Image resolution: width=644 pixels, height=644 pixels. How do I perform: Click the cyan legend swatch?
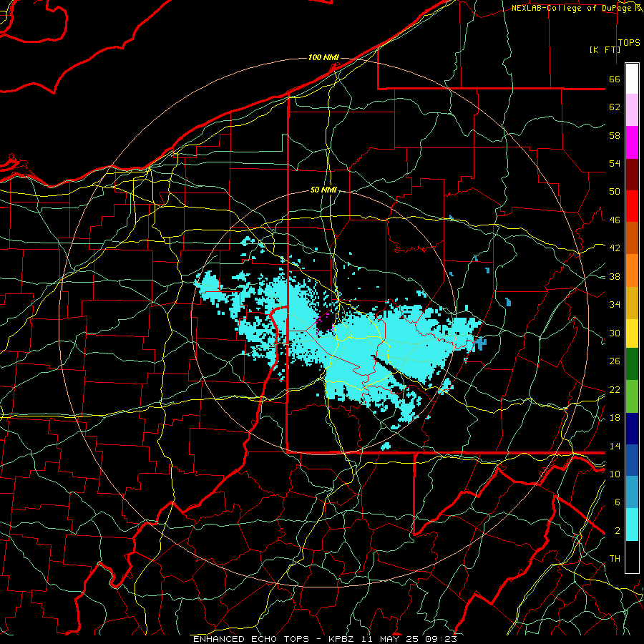click(632, 525)
